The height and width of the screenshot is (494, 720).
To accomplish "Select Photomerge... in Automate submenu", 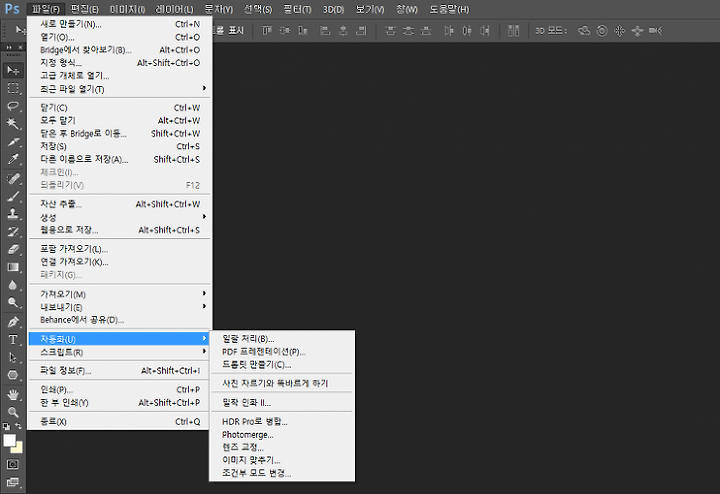I will pos(281,434).
